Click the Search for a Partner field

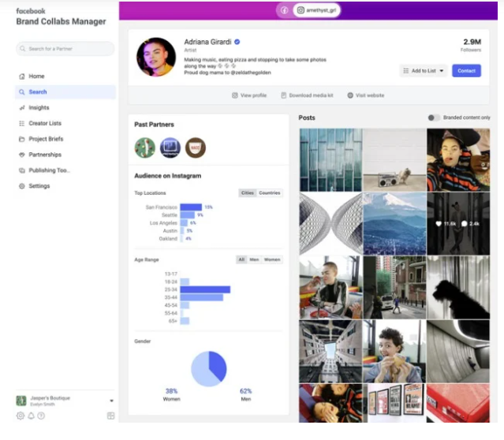(65, 49)
